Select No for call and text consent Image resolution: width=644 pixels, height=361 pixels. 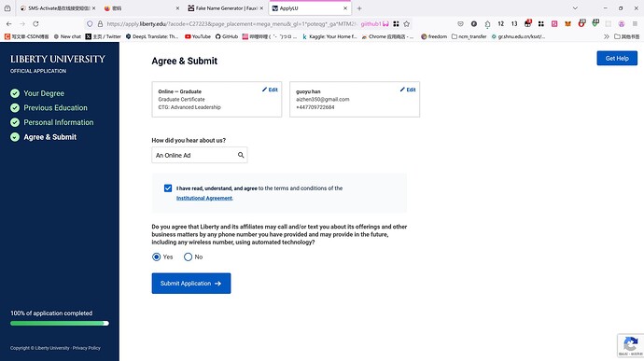(188, 257)
